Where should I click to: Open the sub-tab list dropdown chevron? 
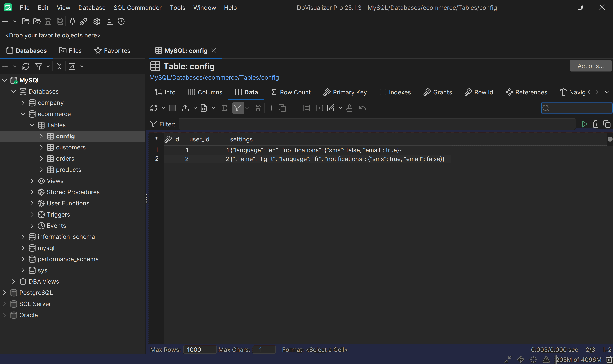tap(607, 92)
